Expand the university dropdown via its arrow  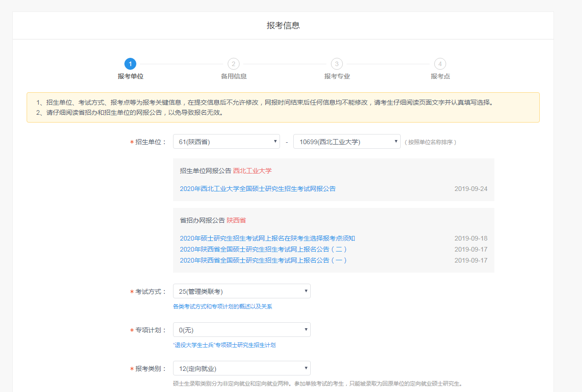396,141
